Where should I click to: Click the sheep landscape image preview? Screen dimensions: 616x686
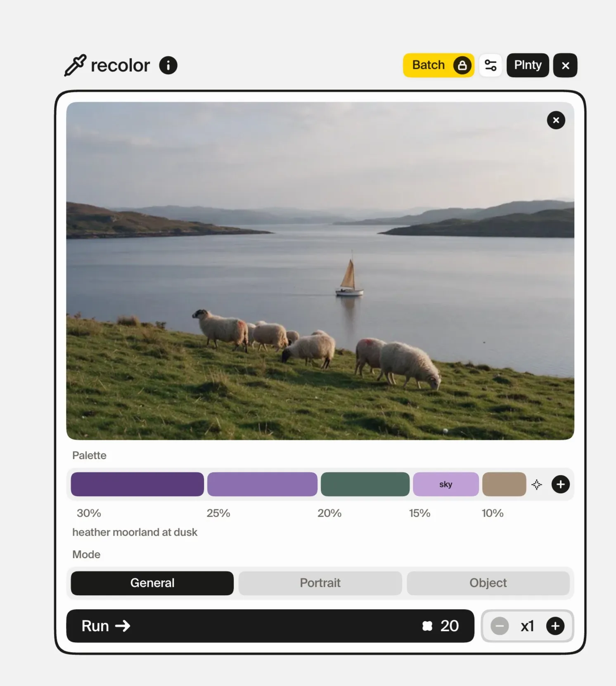[x=320, y=271]
